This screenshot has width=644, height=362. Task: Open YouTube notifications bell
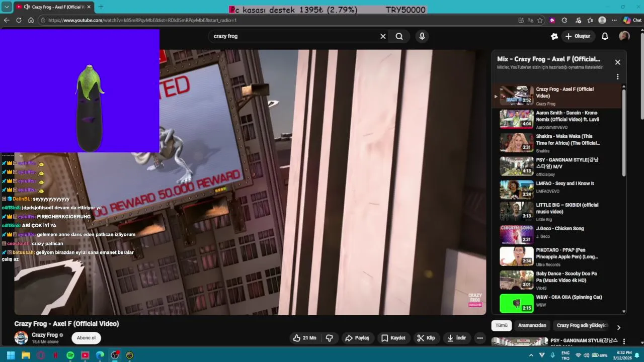605,36
